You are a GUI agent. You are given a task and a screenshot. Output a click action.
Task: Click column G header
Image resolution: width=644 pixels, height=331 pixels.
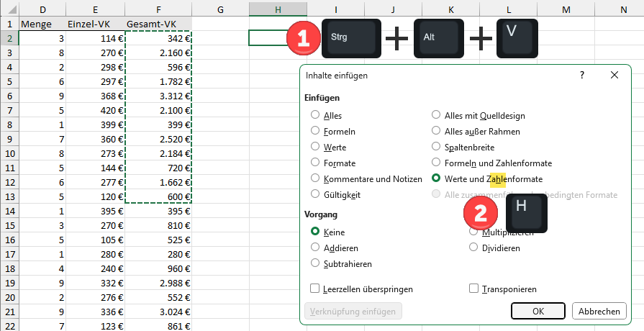[220, 9]
